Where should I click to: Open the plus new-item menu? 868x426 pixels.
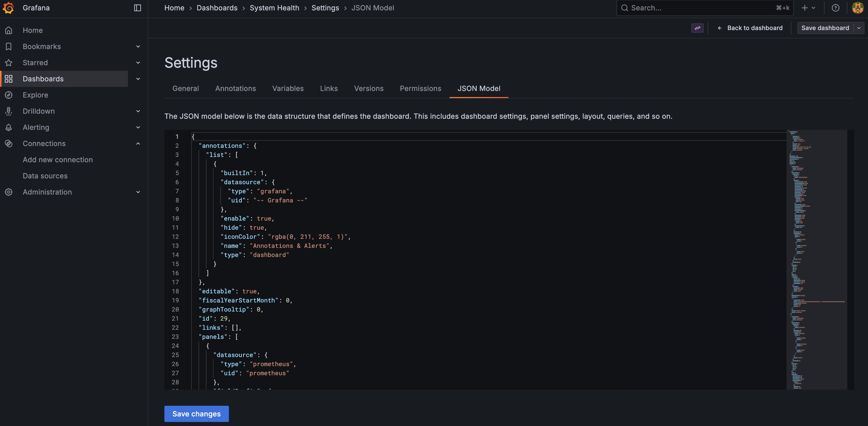click(x=808, y=8)
